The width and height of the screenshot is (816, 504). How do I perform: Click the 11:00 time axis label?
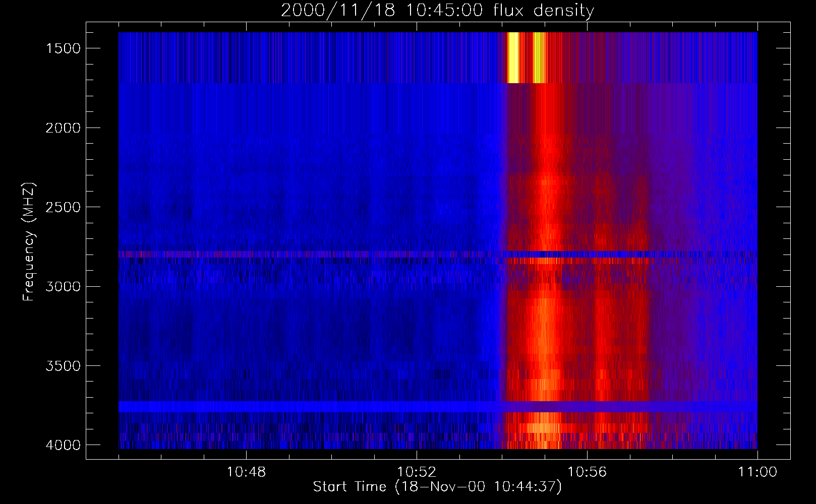757,472
